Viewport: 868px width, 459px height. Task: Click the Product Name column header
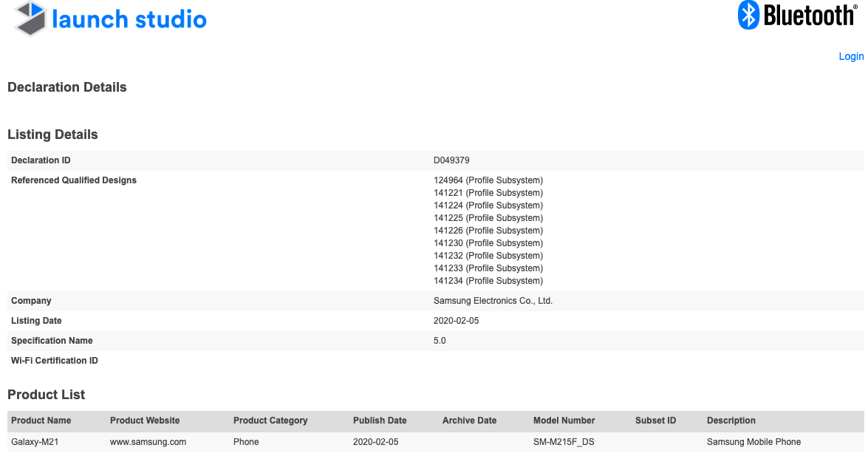click(41, 421)
